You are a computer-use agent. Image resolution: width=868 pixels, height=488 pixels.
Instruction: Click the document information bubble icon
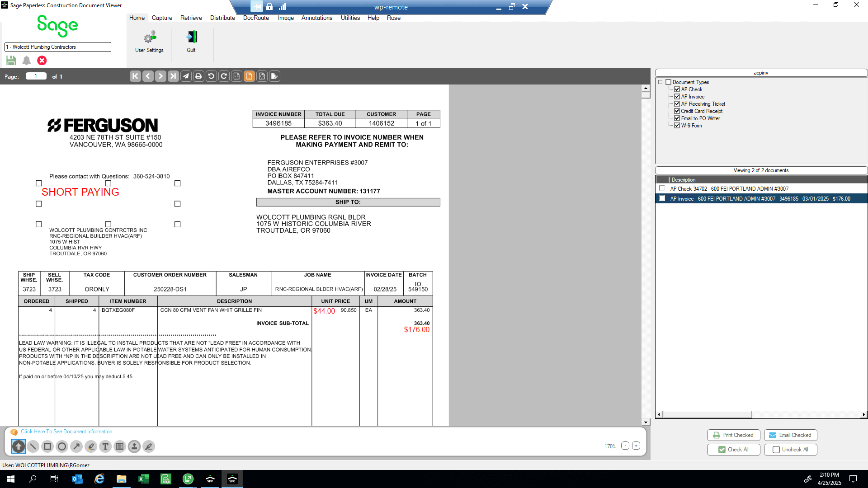(x=14, y=432)
